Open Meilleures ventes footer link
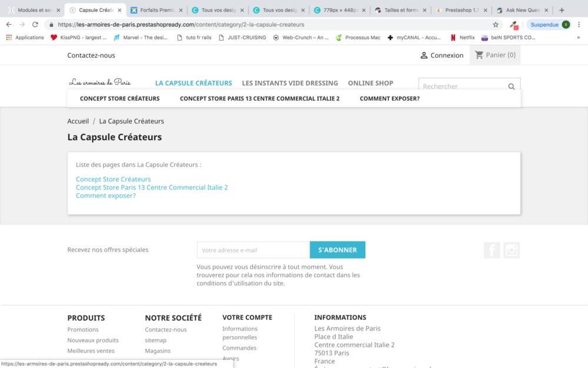 pyautogui.click(x=91, y=350)
